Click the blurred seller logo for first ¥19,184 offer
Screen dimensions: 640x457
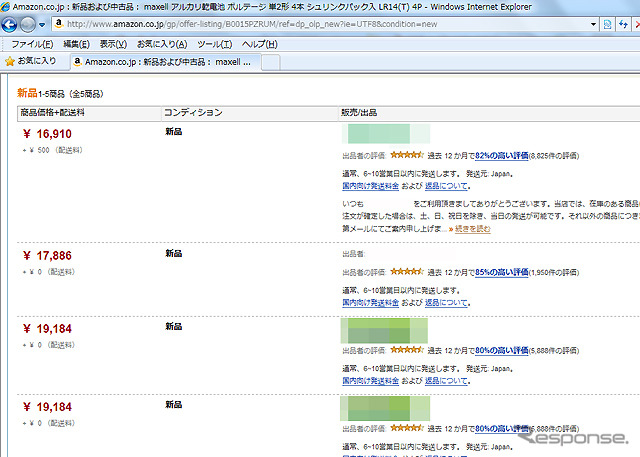click(384, 331)
